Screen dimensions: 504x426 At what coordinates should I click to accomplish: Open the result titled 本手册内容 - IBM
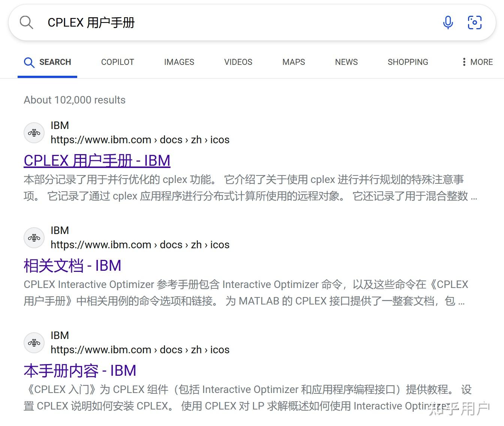point(80,370)
